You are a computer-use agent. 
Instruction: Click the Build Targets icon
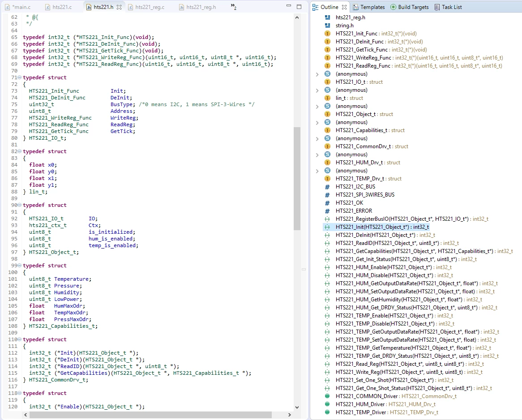(393, 7)
